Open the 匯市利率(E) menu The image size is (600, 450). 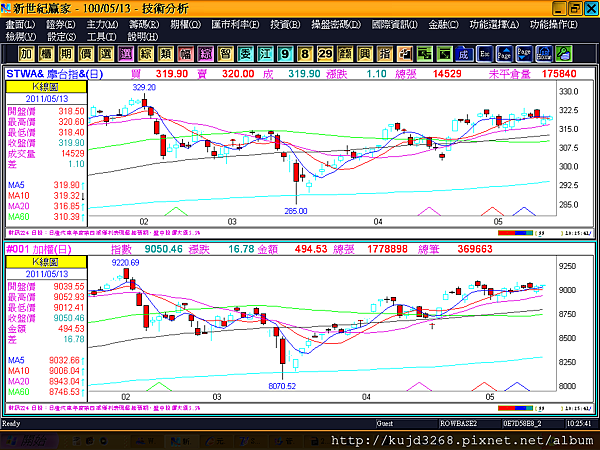[x=235, y=24]
